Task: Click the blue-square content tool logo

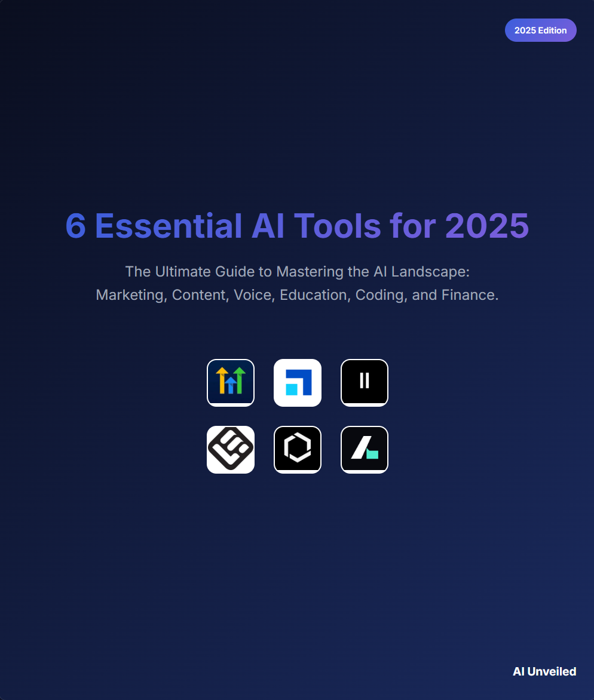Action: [x=298, y=383]
